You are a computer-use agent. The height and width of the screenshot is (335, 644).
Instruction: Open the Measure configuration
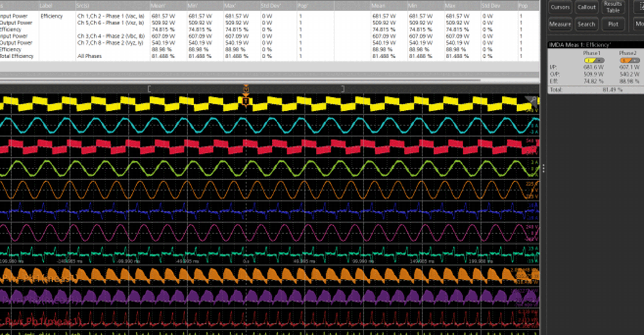[560, 24]
